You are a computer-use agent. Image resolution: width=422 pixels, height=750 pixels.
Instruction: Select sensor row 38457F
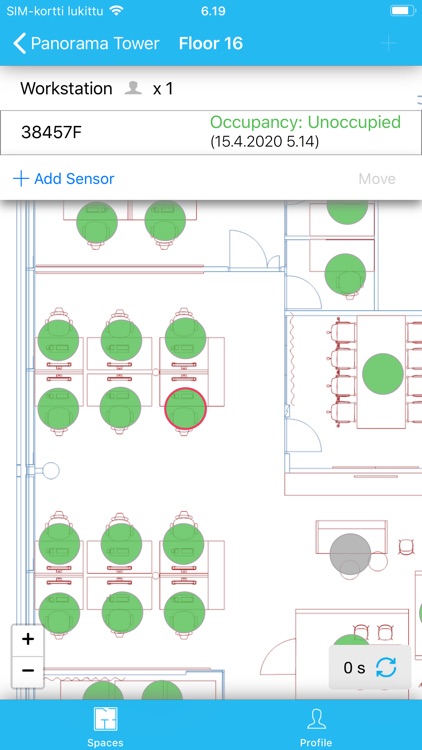pos(211,132)
